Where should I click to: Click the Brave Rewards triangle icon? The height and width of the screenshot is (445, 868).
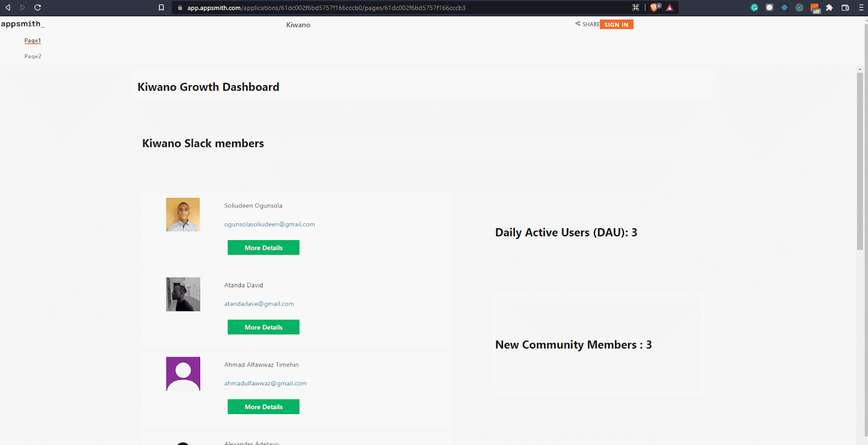click(670, 8)
